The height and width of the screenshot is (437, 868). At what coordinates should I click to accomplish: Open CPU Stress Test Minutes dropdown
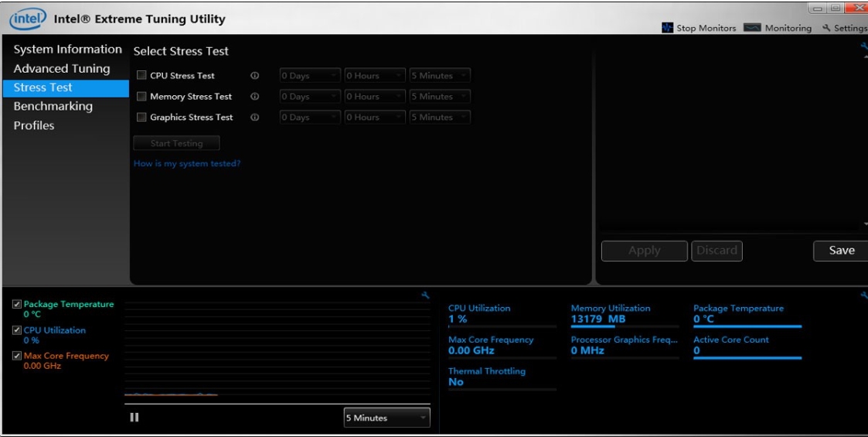click(439, 76)
